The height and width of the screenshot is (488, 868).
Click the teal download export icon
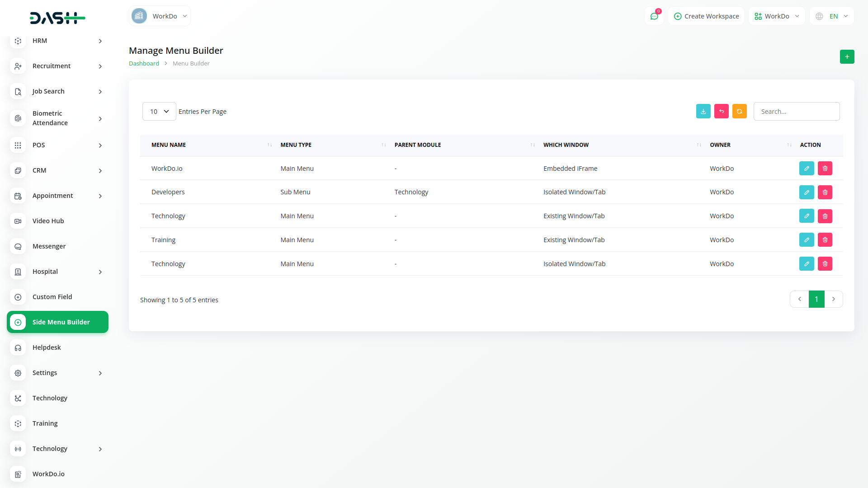[x=703, y=111]
